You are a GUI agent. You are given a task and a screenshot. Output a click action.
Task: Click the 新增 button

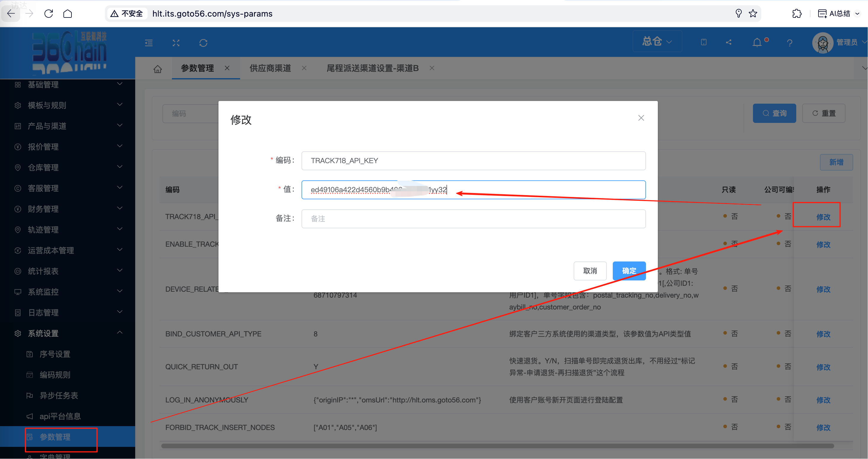click(836, 162)
